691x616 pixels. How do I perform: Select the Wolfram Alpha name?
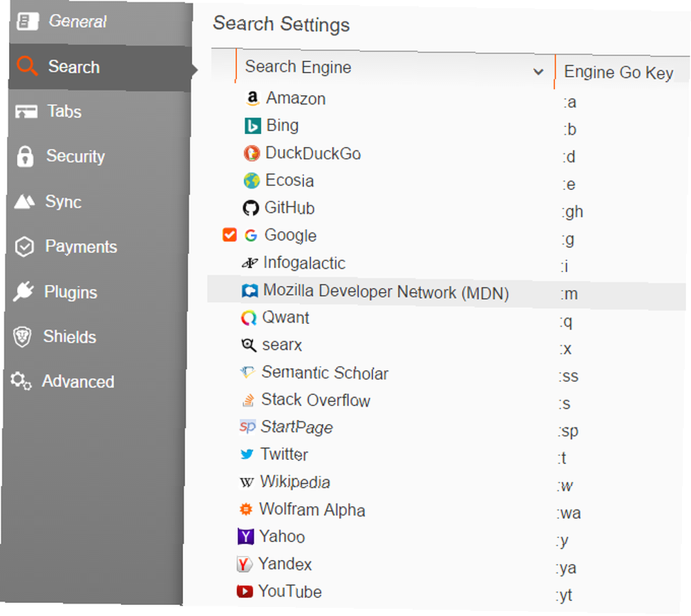click(x=312, y=510)
